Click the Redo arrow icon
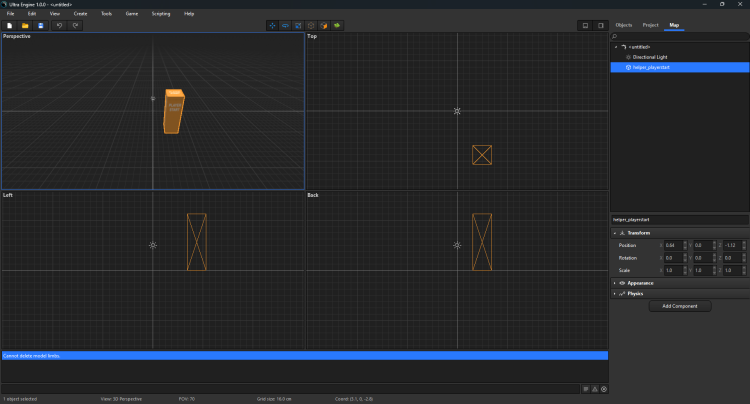This screenshot has width=750, height=404. click(75, 25)
